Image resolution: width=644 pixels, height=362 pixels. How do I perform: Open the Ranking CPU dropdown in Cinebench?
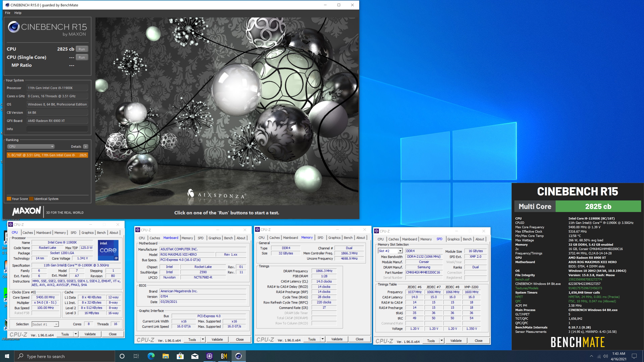pos(31,147)
